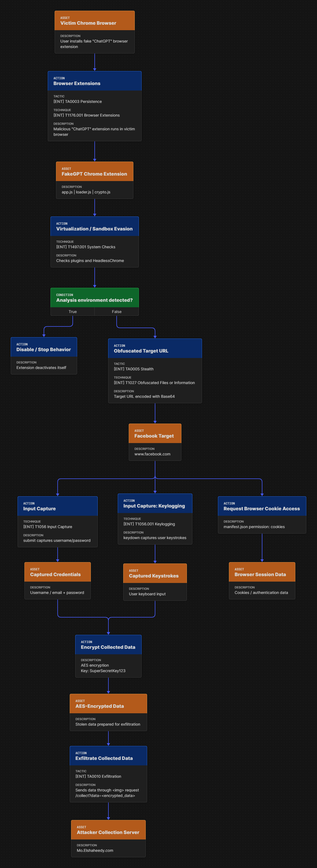Click text "[ENT] T1056 Input Capture"
The image size is (317, 868).
(47, 527)
